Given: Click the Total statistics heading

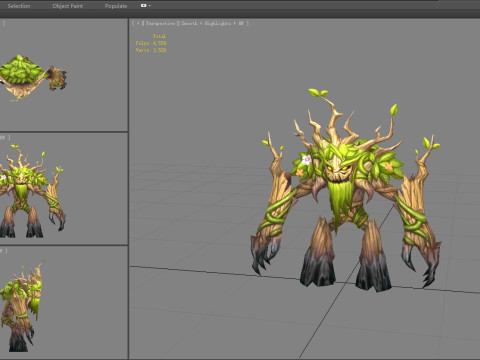Looking at the screenshot, I should 160,36.
